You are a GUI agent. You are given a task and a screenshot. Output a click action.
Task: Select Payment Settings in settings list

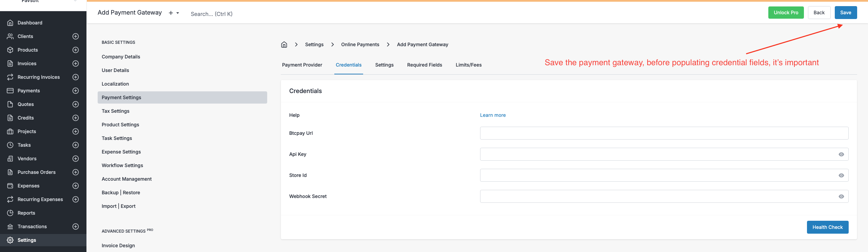pos(182,97)
